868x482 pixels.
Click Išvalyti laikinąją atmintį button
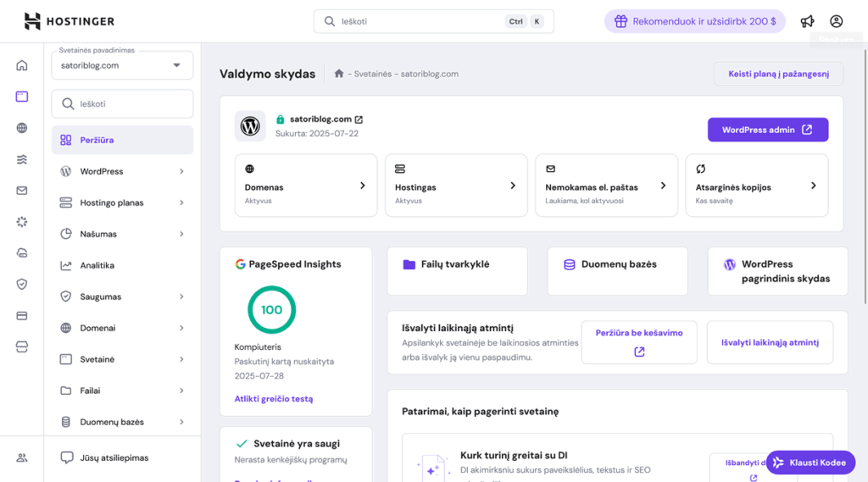click(x=770, y=342)
